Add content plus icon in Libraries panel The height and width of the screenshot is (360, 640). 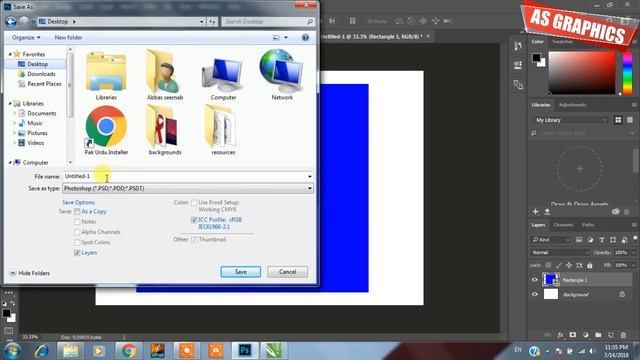pyautogui.click(x=536, y=211)
